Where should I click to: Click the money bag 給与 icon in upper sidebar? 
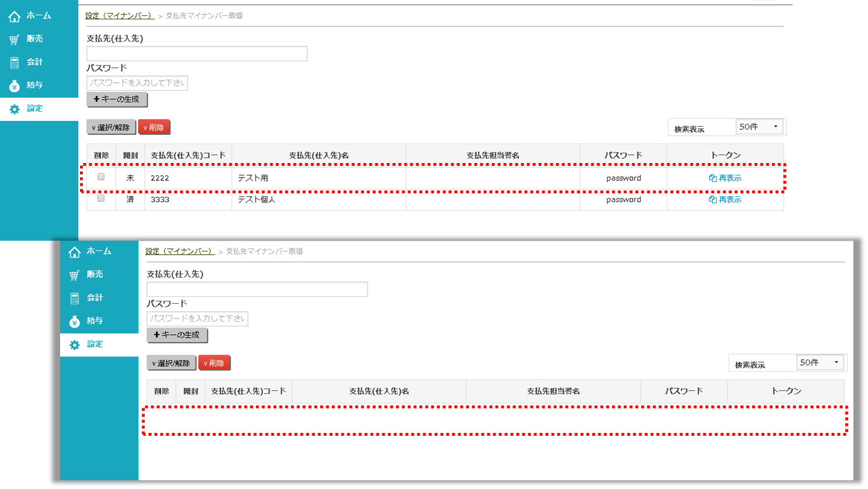pyautogui.click(x=15, y=86)
